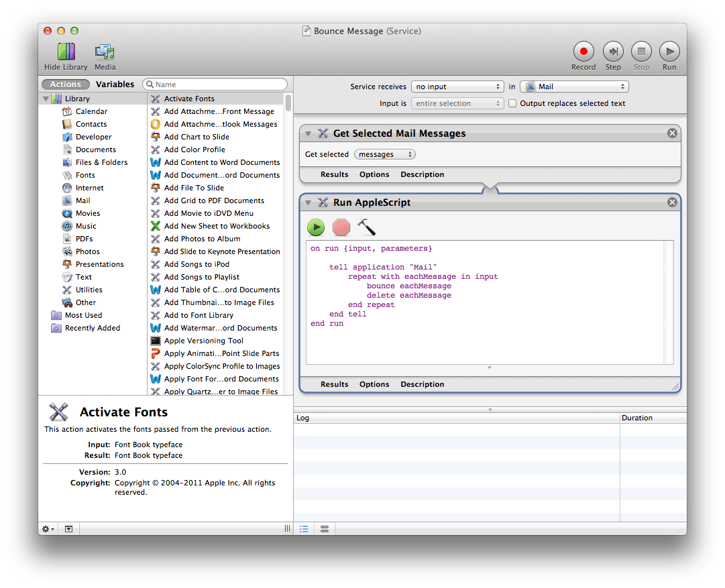Select Add Content to Word Documents action
Image resolution: width=725 pixels, height=588 pixels.
(x=216, y=162)
